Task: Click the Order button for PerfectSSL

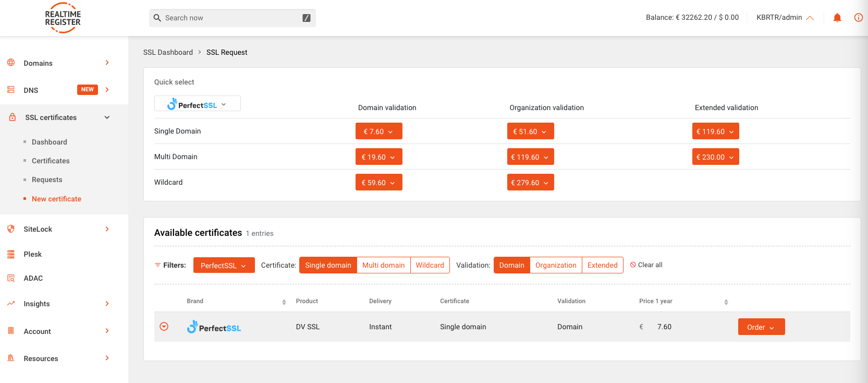Action: (761, 327)
